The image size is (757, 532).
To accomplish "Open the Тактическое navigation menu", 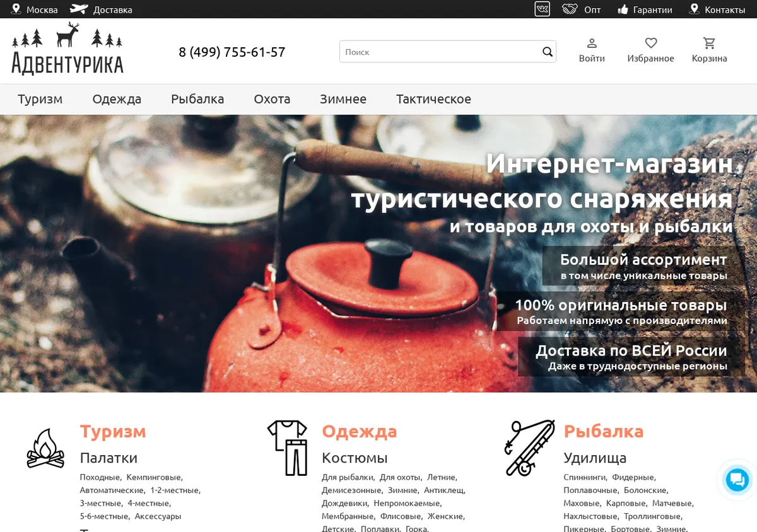I will tap(433, 99).
